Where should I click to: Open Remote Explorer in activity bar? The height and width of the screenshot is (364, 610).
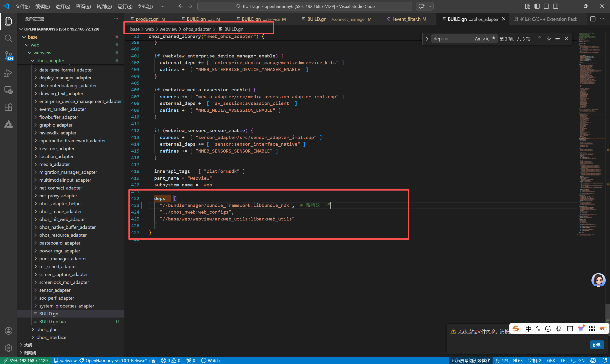click(x=8, y=90)
